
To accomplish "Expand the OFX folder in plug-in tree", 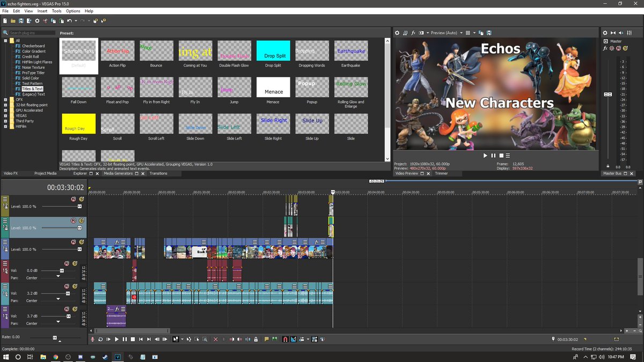I will (x=5, y=100).
